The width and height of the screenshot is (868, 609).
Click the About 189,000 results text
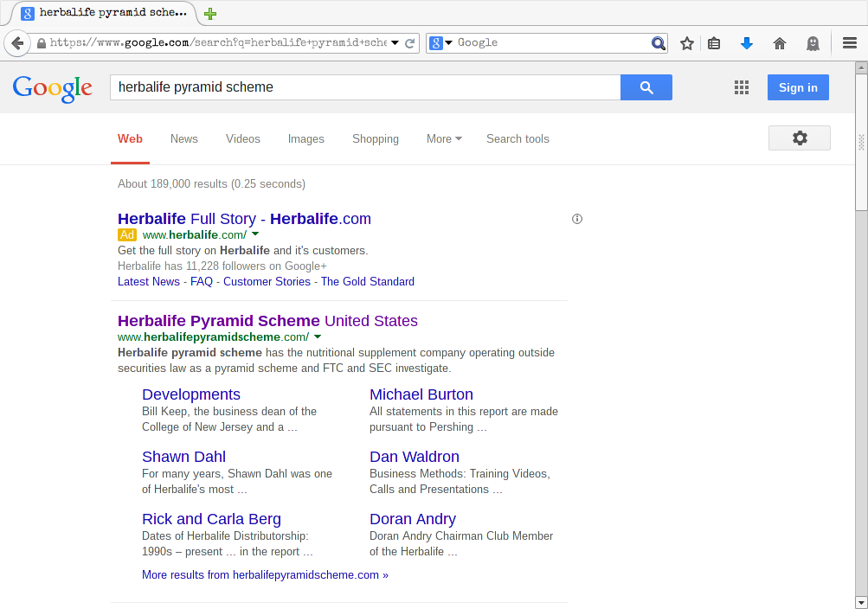click(211, 183)
